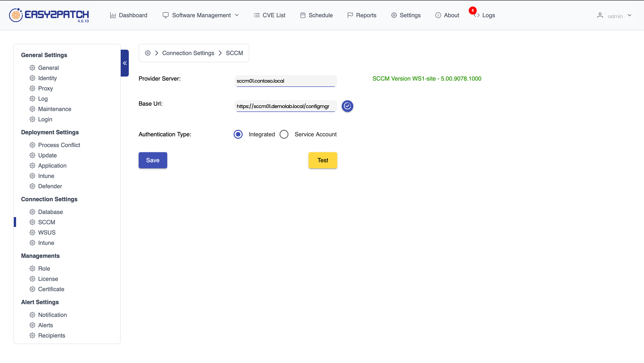Click the Easy2Patch logo
This screenshot has height=363, width=644.
click(49, 15)
